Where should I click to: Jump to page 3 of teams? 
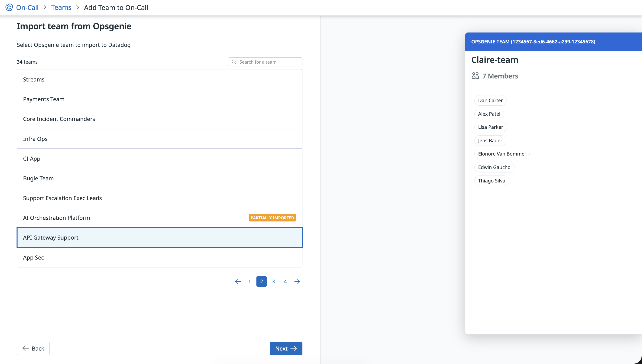click(273, 282)
